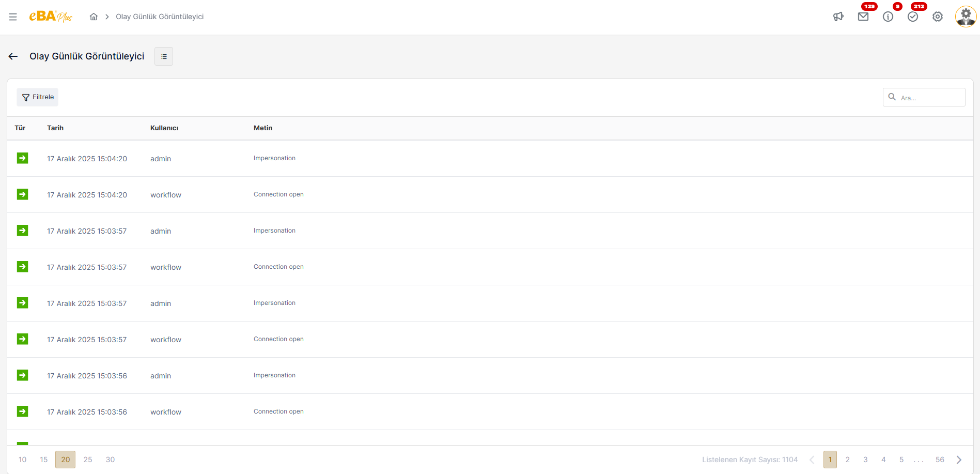The image size is (980, 474).
Task: Set page size to 10 records
Action: [23, 460]
